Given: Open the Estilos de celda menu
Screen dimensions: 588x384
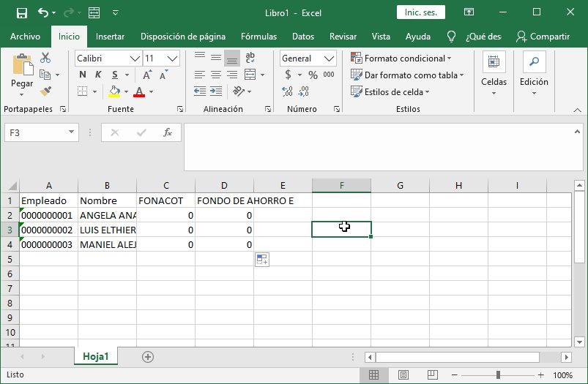Looking at the screenshot, I should [x=390, y=91].
